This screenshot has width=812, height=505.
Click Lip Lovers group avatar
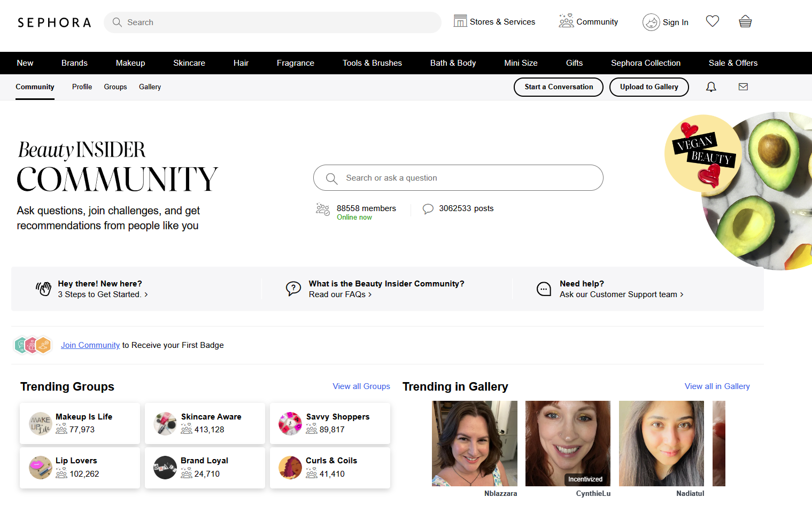coord(40,468)
